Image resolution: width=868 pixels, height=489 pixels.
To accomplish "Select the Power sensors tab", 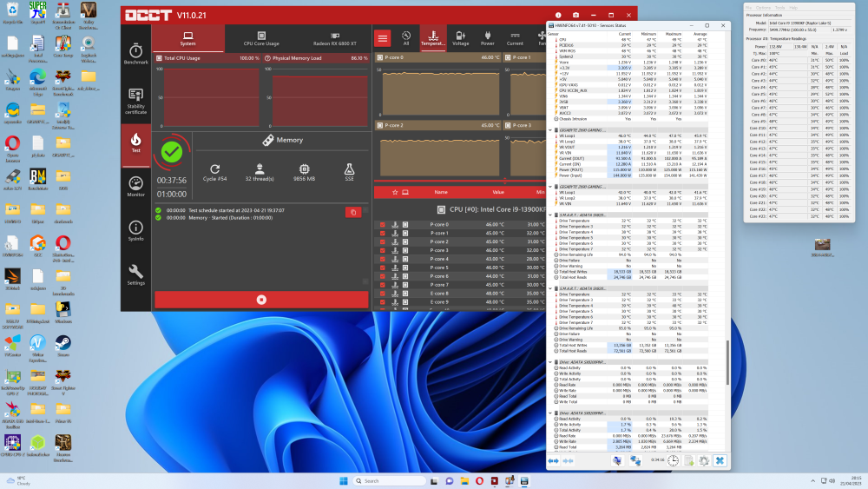I will [x=487, y=38].
